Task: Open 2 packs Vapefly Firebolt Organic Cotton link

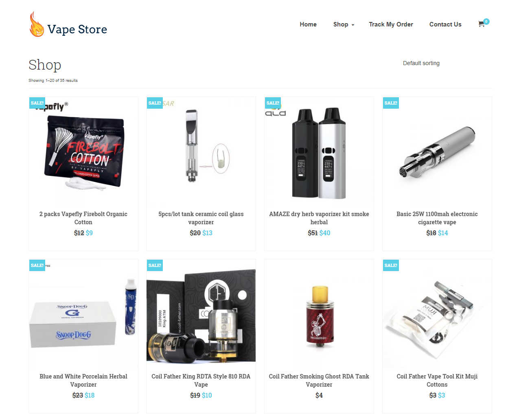Action: 83,218
